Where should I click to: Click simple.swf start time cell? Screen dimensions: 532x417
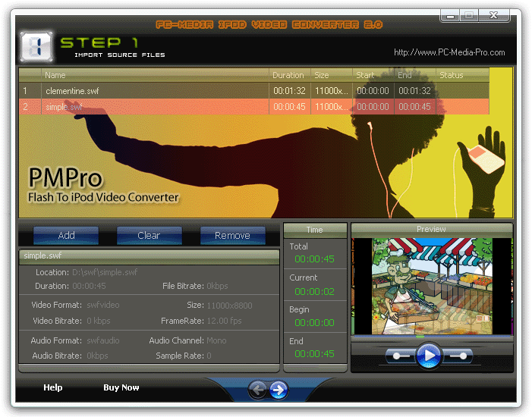pos(373,107)
